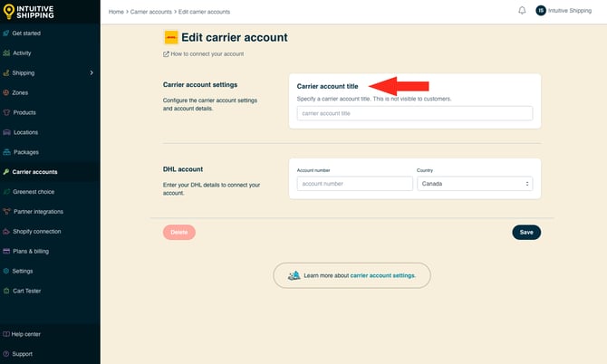Open Get started in the sidebar
This screenshot has width=607, height=364.
tap(26, 34)
